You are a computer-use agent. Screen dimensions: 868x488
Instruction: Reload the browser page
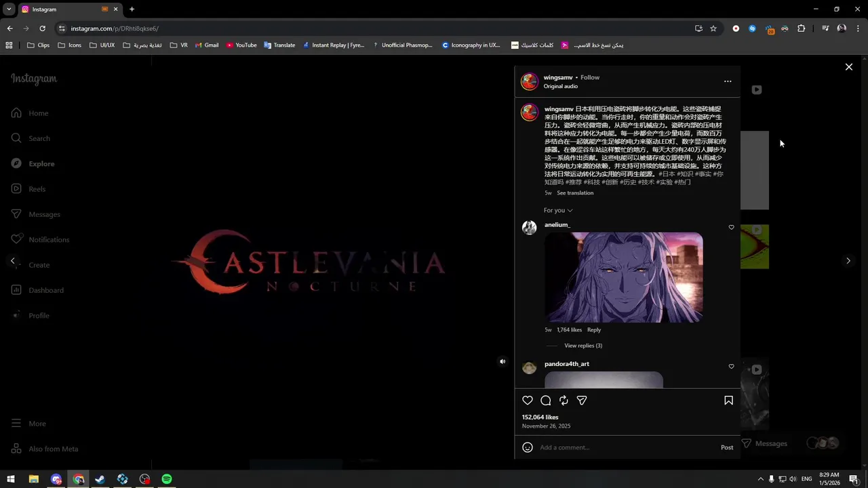click(42, 28)
